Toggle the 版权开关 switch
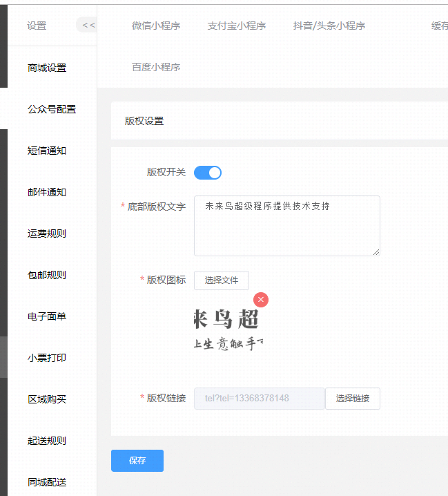Viewport: 448px width, 496px height. pyautogui.click(x=207, y=173)
